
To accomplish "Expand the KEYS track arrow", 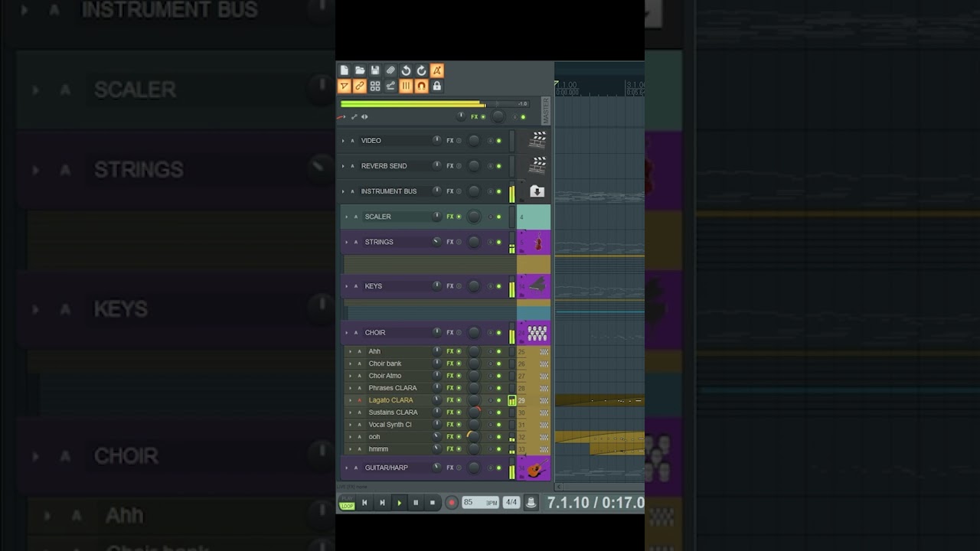I will (x=346, y=286).
